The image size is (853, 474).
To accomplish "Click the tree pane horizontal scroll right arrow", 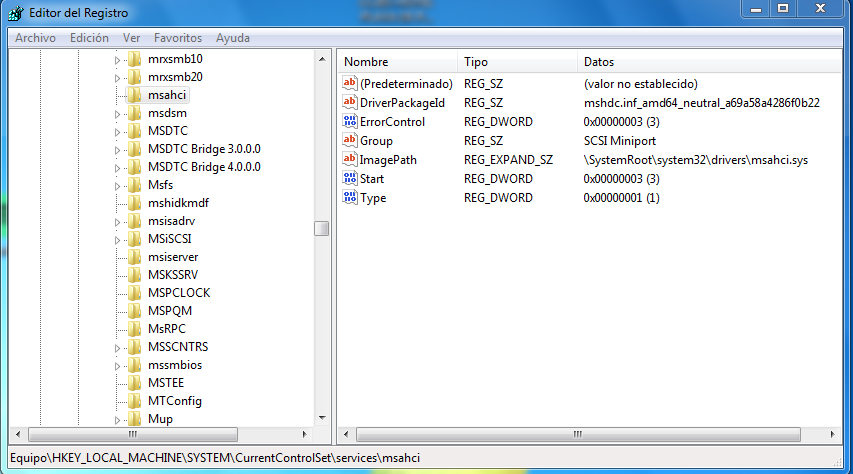I will 304,434.
